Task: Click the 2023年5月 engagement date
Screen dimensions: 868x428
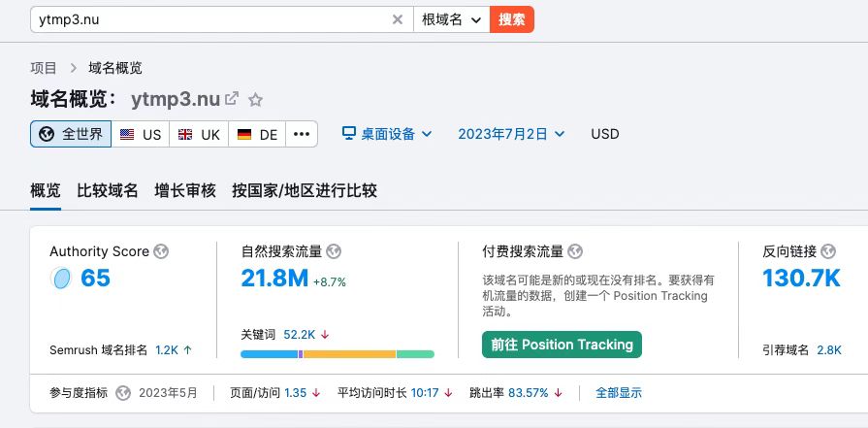Action: (168, 393)
